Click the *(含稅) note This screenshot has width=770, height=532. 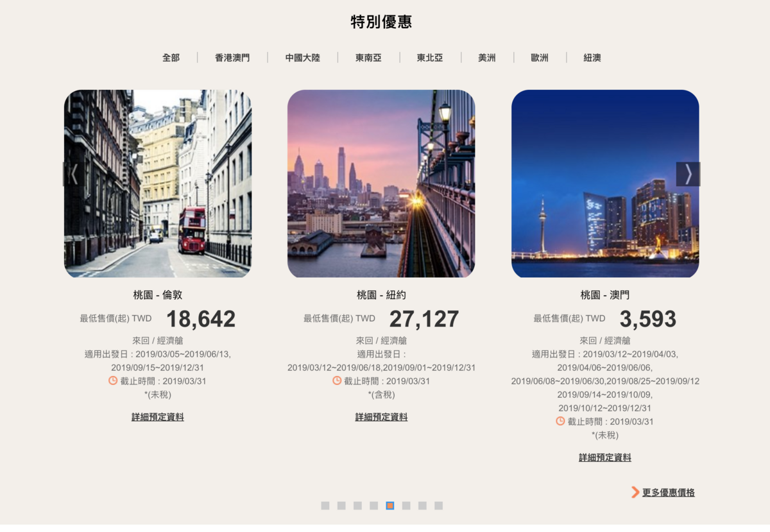(381, 395)
